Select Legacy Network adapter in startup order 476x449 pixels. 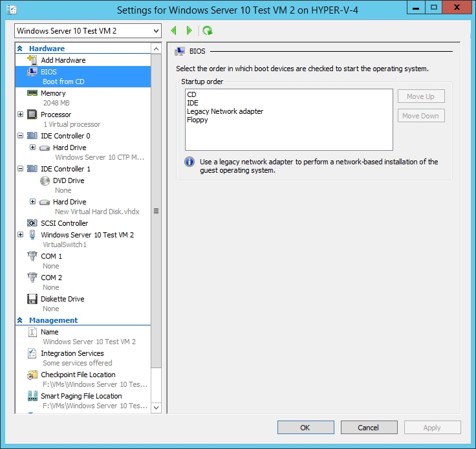pyautogui.click(x=225, y=111)
